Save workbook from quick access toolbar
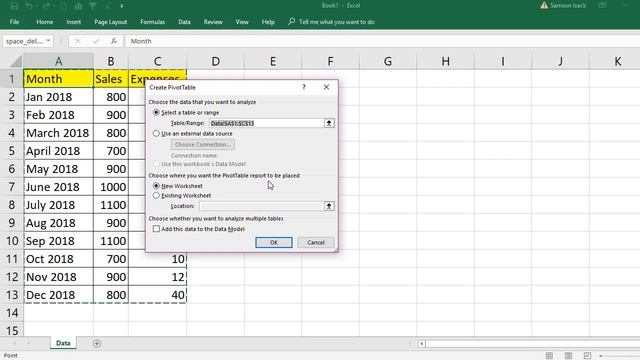 [14, 6]
